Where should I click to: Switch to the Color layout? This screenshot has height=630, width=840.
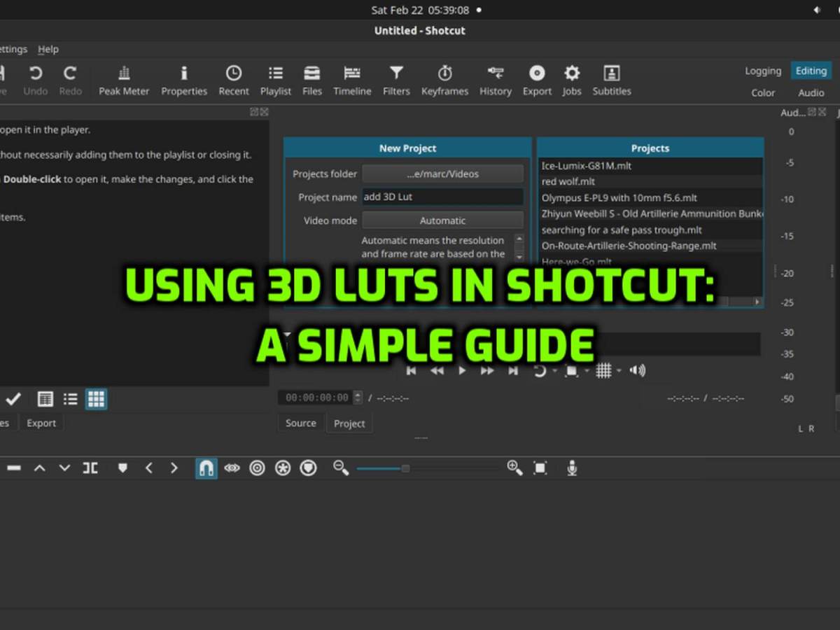point(763,92)
